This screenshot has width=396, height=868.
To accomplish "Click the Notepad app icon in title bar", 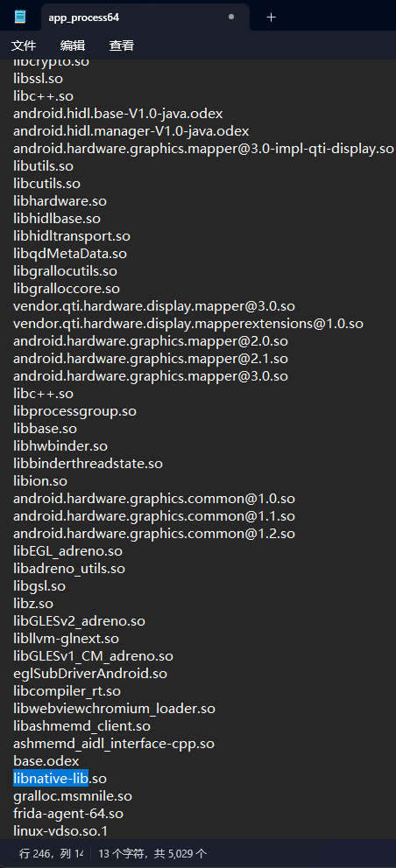I will tap(20, 17).
